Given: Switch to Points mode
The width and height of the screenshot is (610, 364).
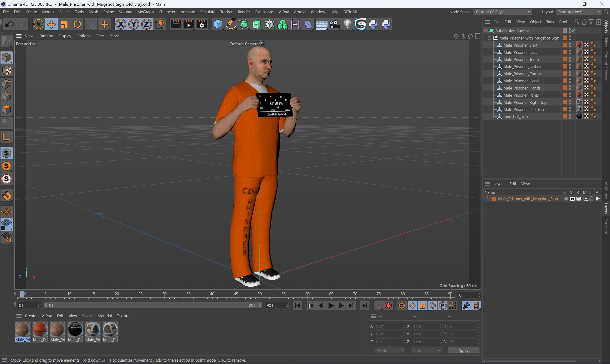Looking at the screenshot, I should click(x=6, y=84).
